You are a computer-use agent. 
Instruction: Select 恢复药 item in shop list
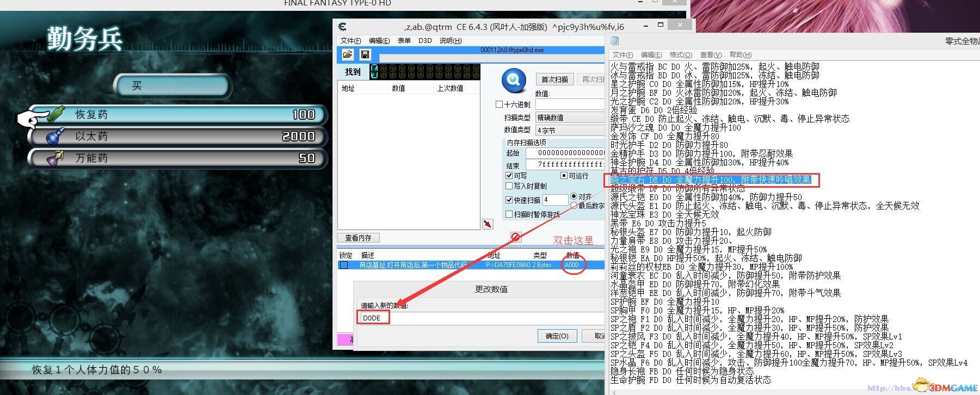178,114
